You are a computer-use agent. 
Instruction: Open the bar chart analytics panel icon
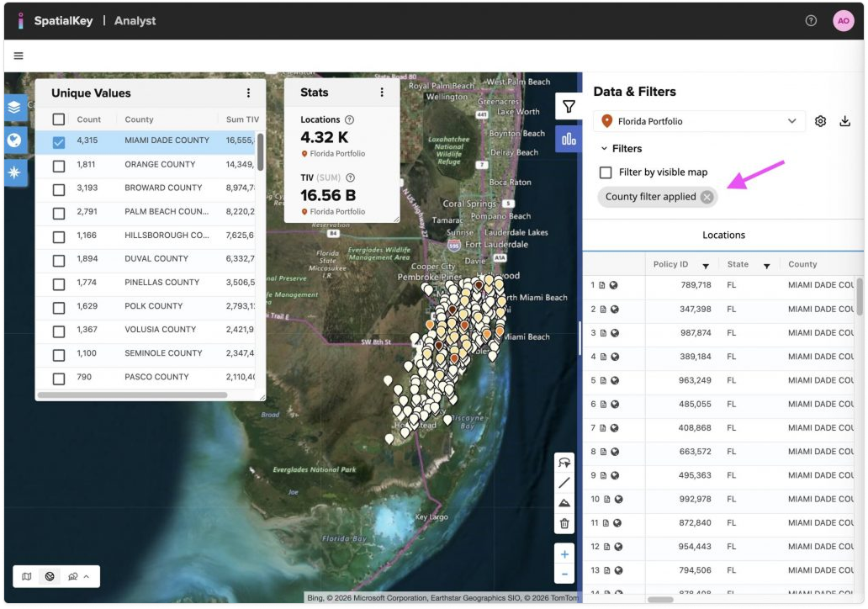[x=569, y=139]
